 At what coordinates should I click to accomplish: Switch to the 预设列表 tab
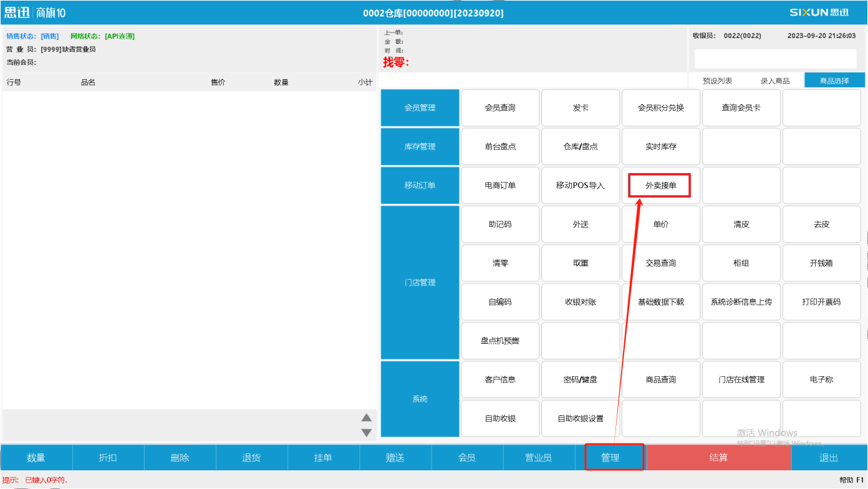click(717, 80)
